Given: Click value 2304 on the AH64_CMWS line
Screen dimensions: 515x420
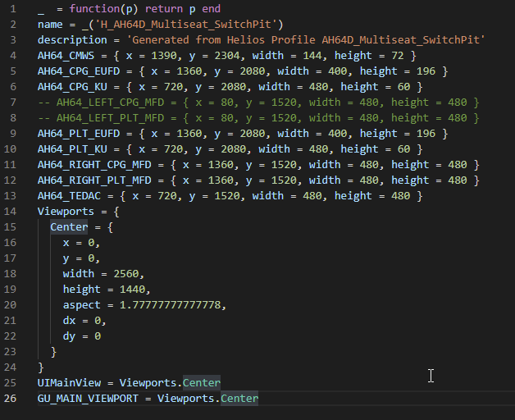Looking at the screenshot, I should [227, 56].
